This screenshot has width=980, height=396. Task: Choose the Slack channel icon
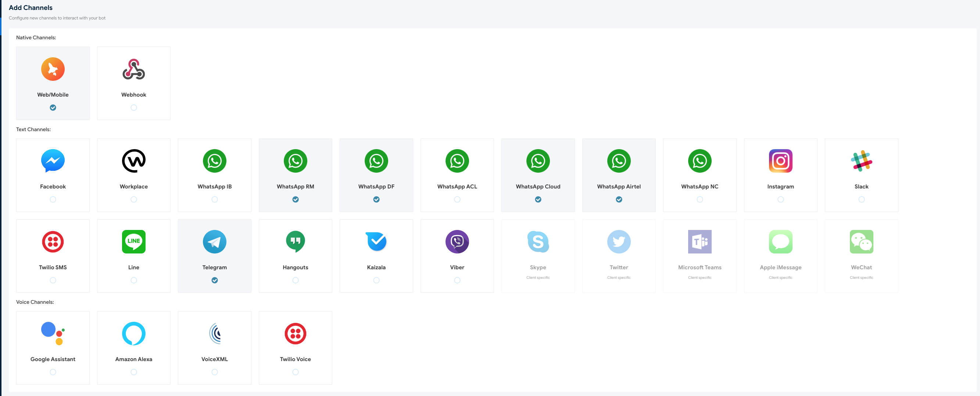[x=861, y=161]
